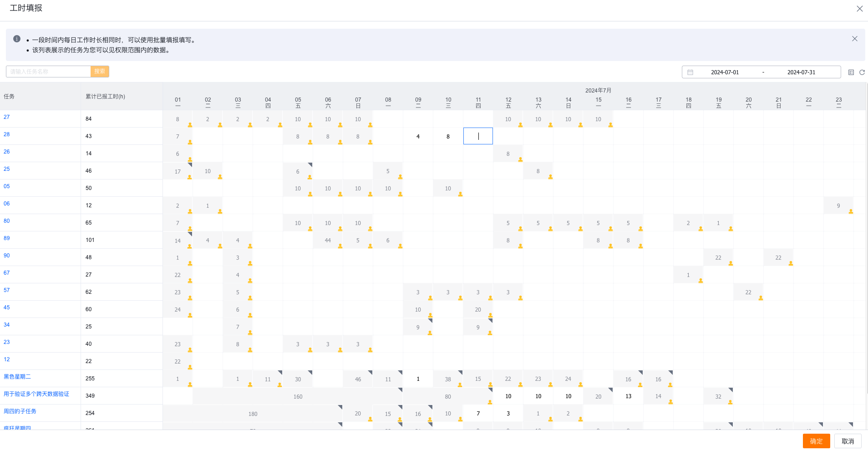Click the person icon on row 05 day 10 cell
Image resolution: width=868 pixels, height=451 pixels.
[460, 194]
